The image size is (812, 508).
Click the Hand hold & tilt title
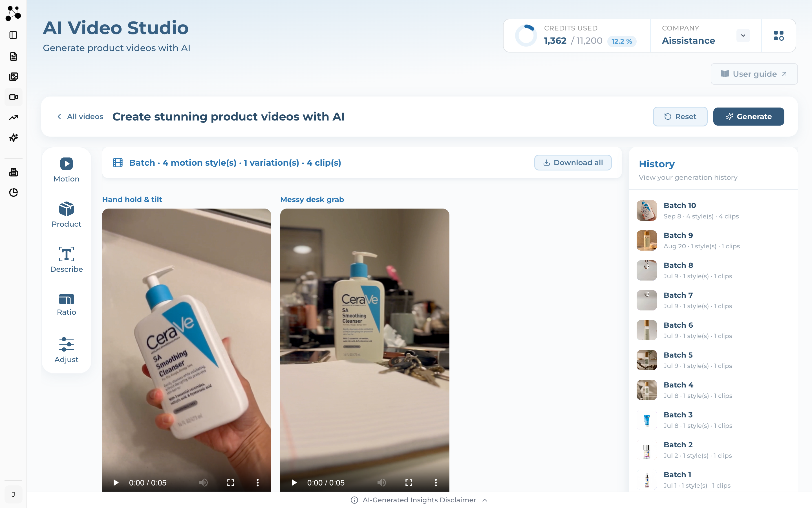(x=132, y=200)
